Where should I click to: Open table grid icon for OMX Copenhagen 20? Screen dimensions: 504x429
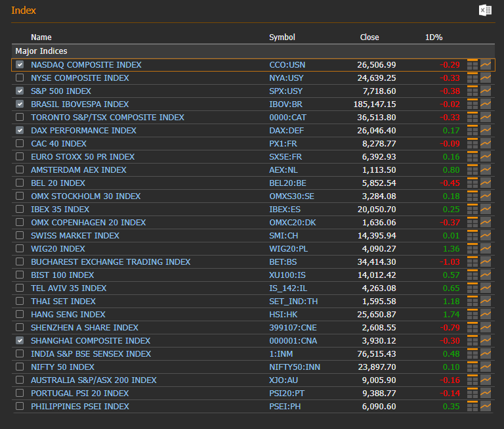click(472, 223)
